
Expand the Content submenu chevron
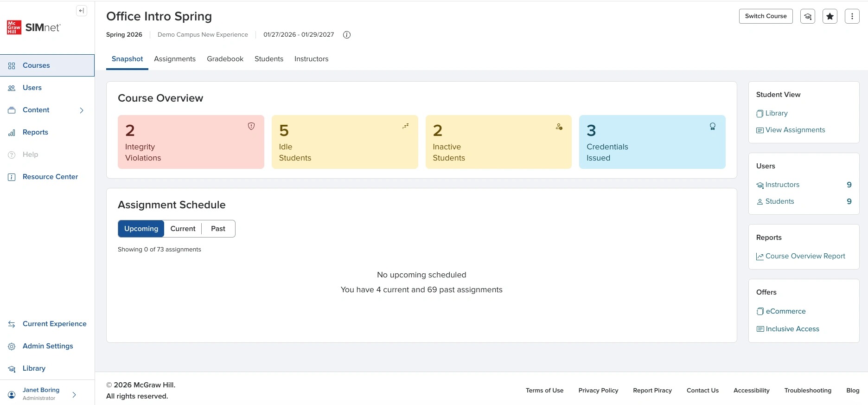[82, 110]
